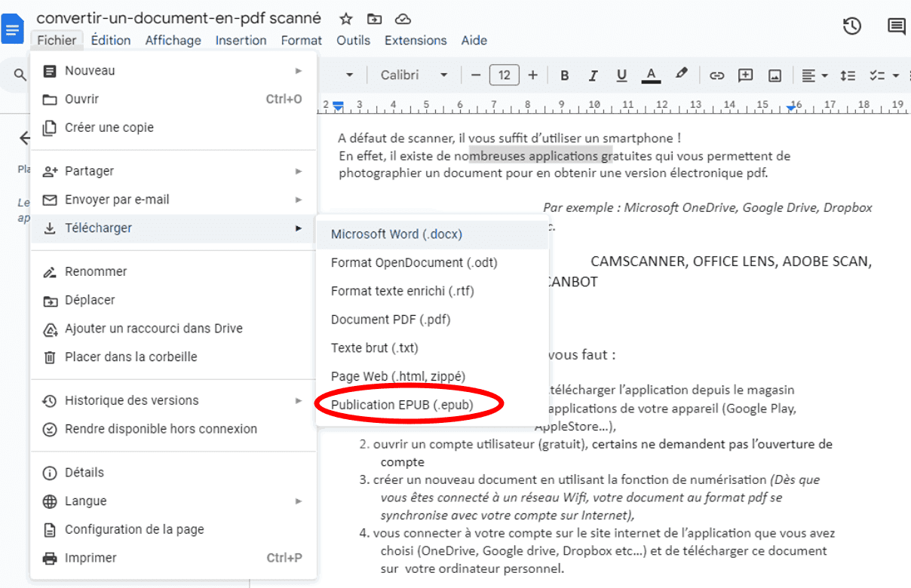Toggle underline formatting
The width and height of the screenshot is (911, 588).
pos(621,75)
